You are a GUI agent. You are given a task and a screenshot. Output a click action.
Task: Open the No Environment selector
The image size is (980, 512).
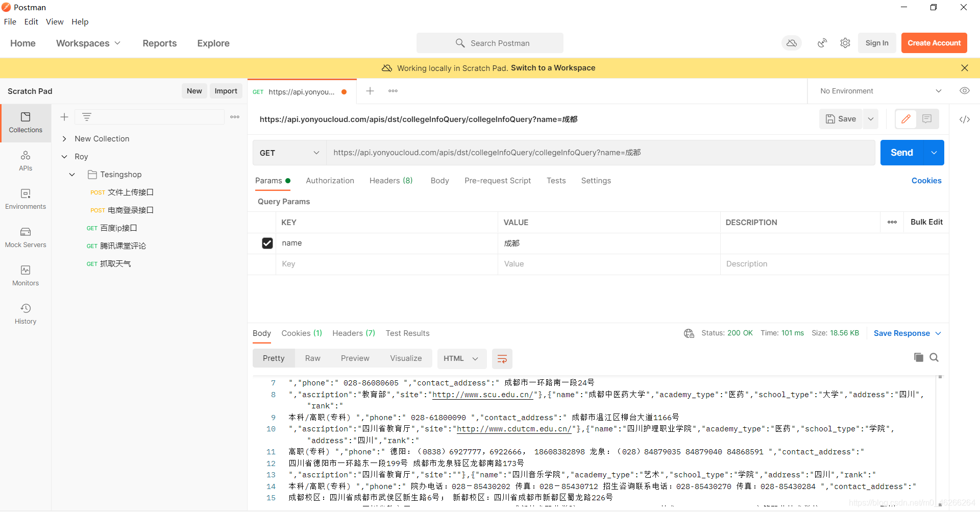(x=880, y=91)
